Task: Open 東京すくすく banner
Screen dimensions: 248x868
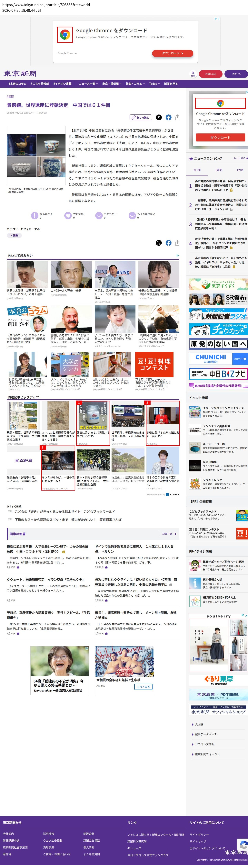Action: point(218,284)
